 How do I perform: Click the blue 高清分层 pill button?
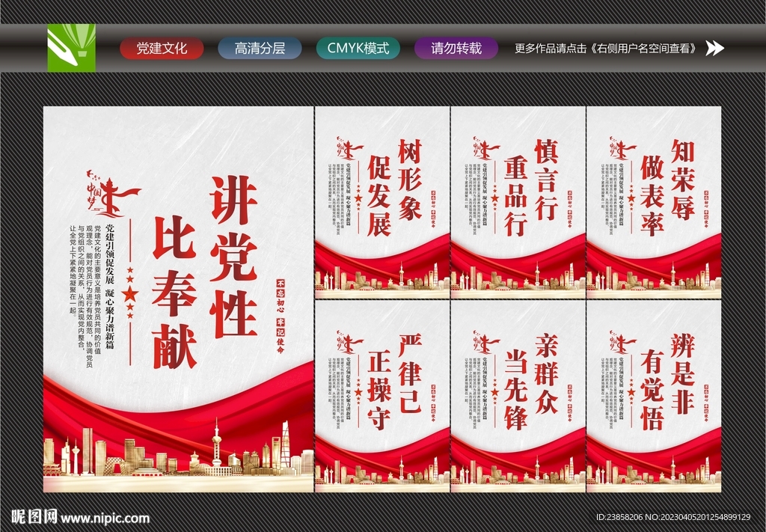pyautogui.click(x=260, y=49)
